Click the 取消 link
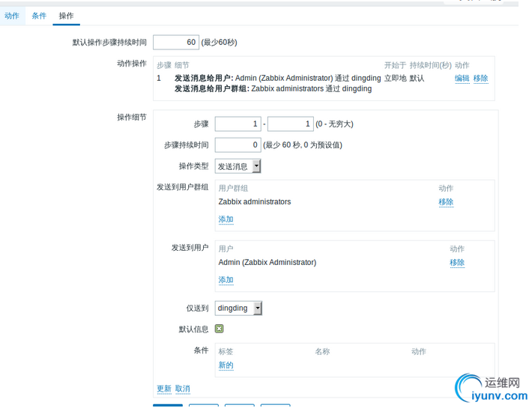The height and width of the screenshot is (408, 532). coord(183,389)
